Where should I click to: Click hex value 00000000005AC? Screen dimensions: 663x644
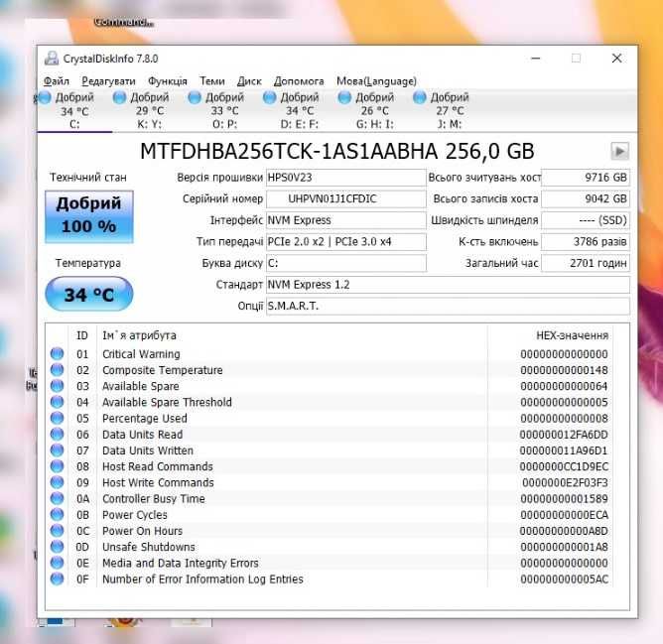pos(564,579)
